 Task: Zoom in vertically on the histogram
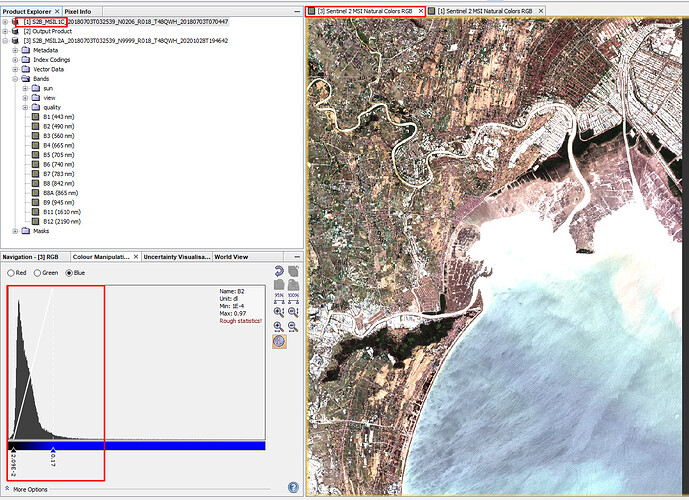point(279,312)
